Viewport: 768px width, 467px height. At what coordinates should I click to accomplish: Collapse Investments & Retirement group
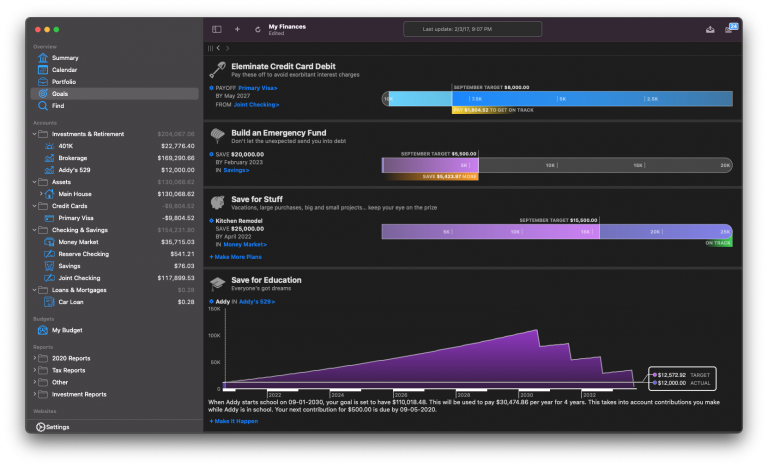(x=35, y=134)
